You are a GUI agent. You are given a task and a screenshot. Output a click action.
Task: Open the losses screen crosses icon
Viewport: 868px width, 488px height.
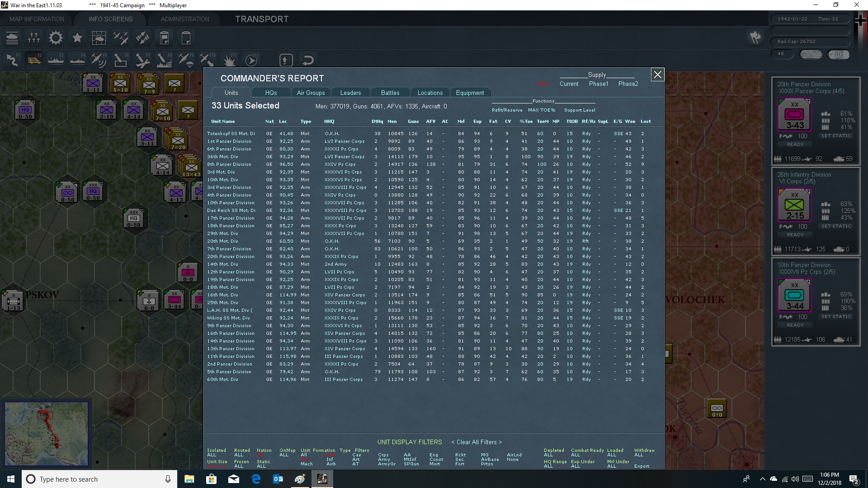(x=34, y=38)
